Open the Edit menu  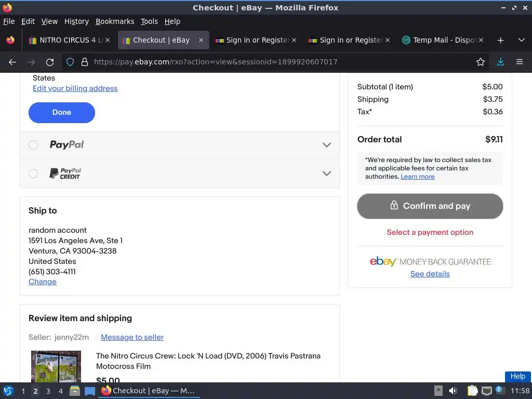pos(28,21)
